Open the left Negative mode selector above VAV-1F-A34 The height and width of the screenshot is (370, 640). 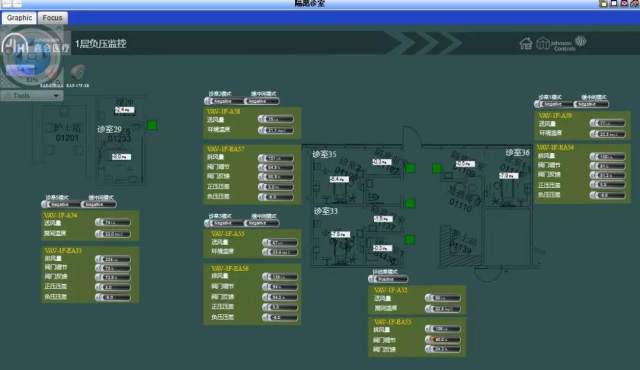pyautogui.click(x=61, y=204)
